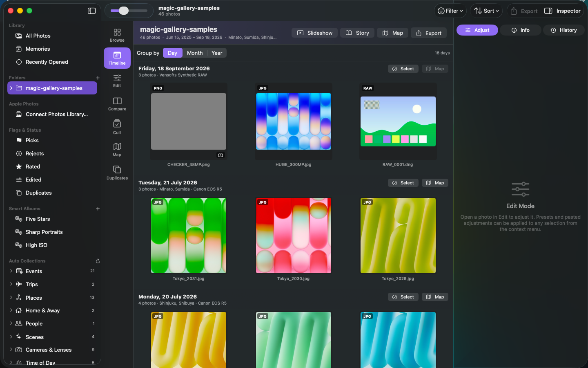Select the Tokyo_2030.jpg thumbnail
The height and width of the screenshot is (368, 588).
click(x=294, y=236)
